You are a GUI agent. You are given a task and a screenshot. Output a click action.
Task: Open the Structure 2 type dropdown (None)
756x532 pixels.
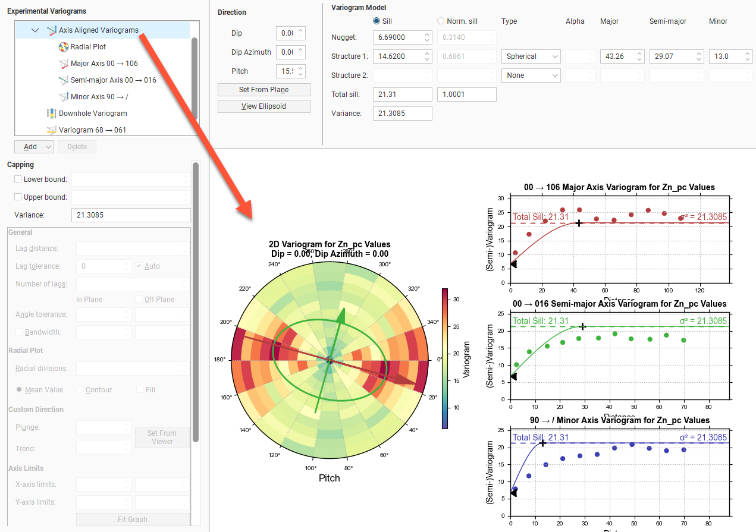(x=531, y=75)
